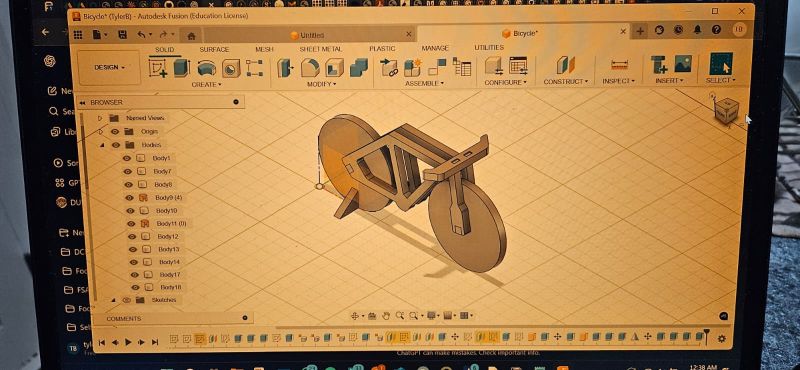800x370 pixels.
Task: Click the Redo arrow
Action: 163,35
